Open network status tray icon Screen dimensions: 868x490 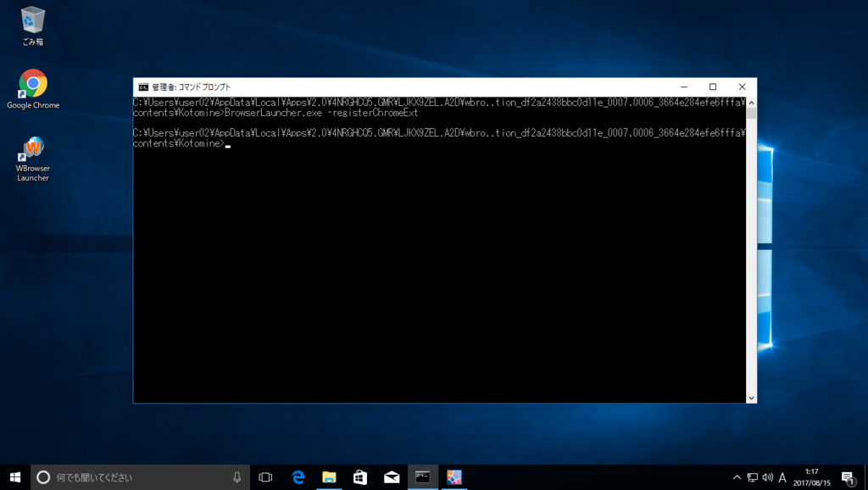(753, 477)
